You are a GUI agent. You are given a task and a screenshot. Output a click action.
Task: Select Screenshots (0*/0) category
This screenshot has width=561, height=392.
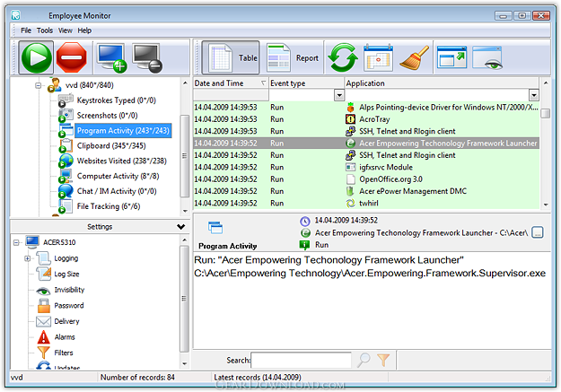107,116
